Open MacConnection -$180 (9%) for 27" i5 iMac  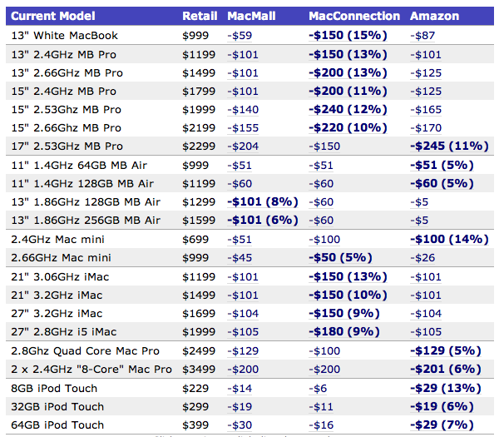pyautogui.click(x=344, y=332)
